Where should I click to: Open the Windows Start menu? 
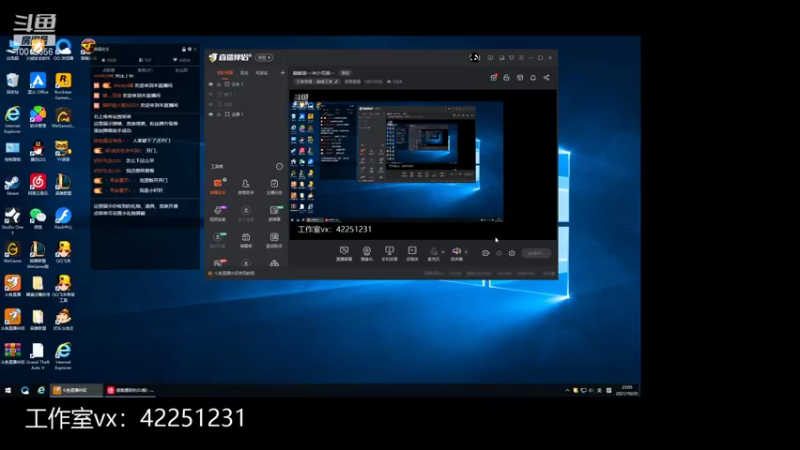[8, 390]
